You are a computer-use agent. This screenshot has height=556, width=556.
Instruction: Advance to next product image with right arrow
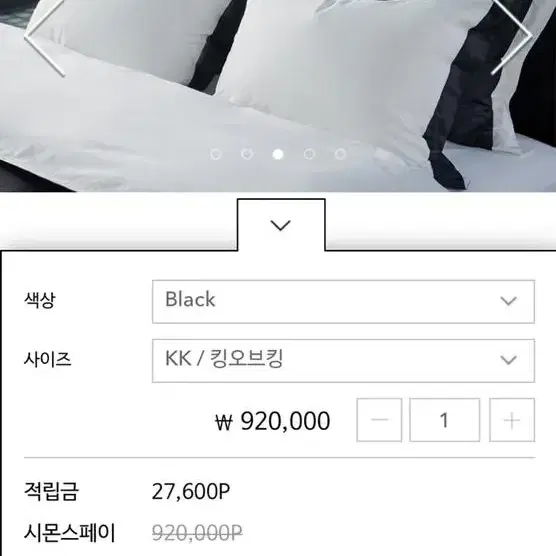(512, 37)
